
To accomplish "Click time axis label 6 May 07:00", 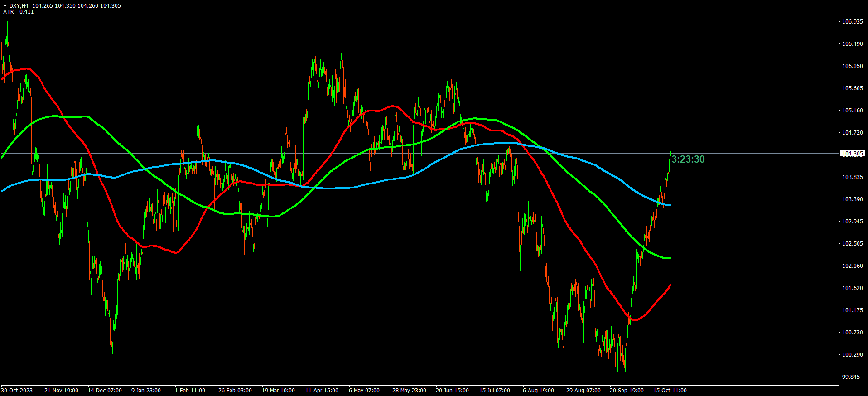I will point(364,391).
